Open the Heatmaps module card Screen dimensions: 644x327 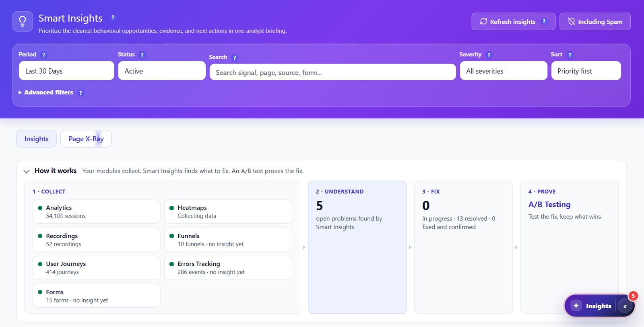coord(228,212)
